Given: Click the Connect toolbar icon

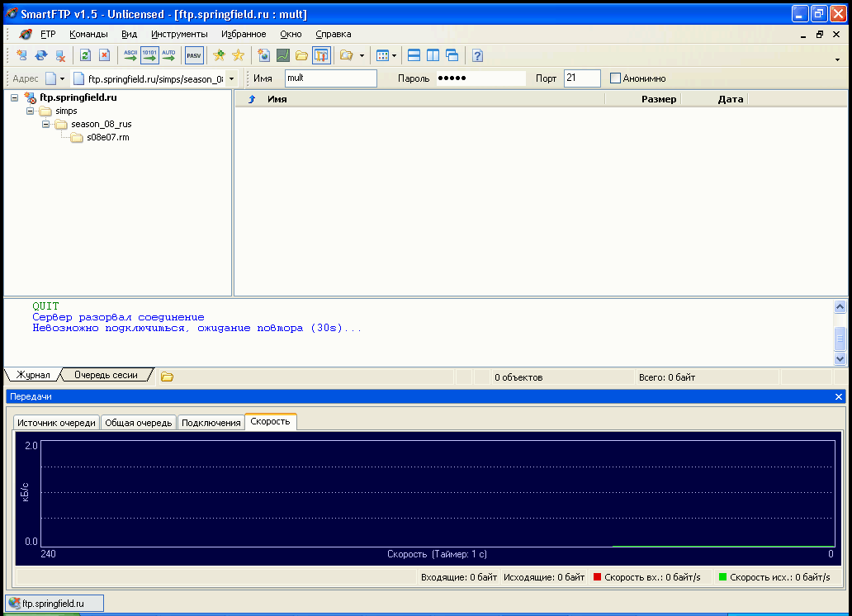Looking at the screenshot, I should point(22,55).
